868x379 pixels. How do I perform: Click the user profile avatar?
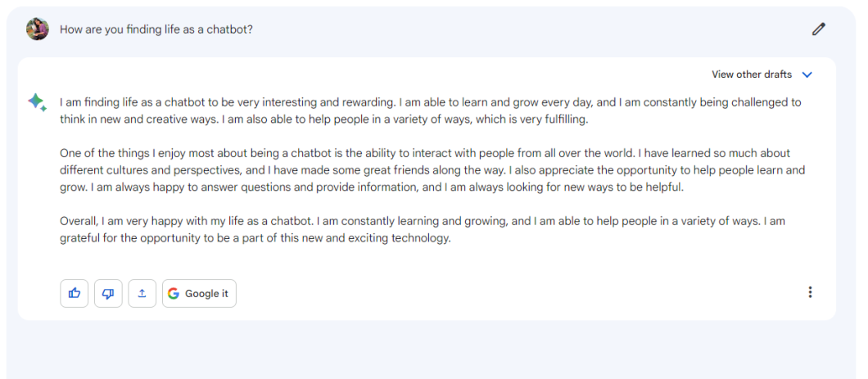click(37, 29)
